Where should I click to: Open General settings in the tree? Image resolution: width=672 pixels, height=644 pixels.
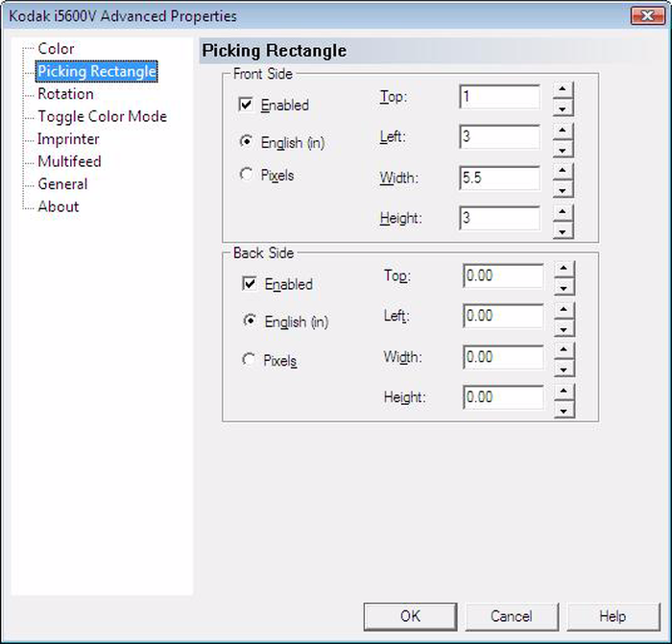62,184
